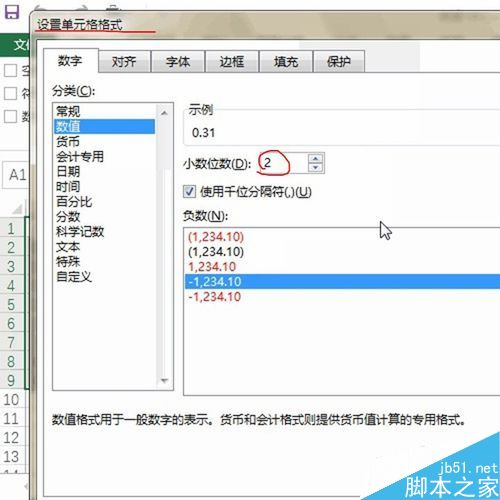Select 时间 category
Image resolution: width=500 pixels, height=500 pixels.
[104, 186]
